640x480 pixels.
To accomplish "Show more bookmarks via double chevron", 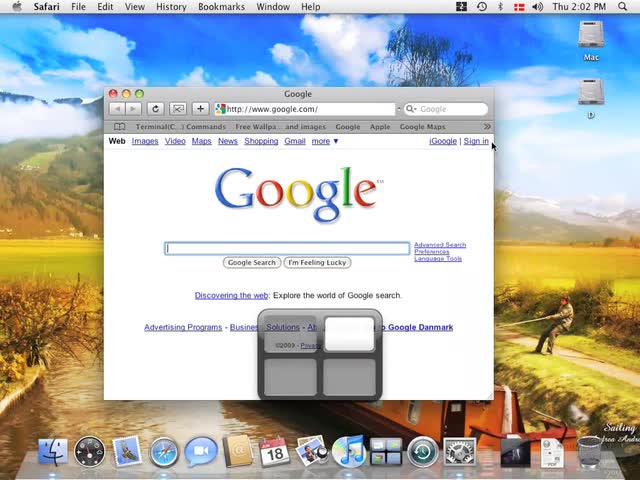I will pyautogui.click(x=487, y=127).
